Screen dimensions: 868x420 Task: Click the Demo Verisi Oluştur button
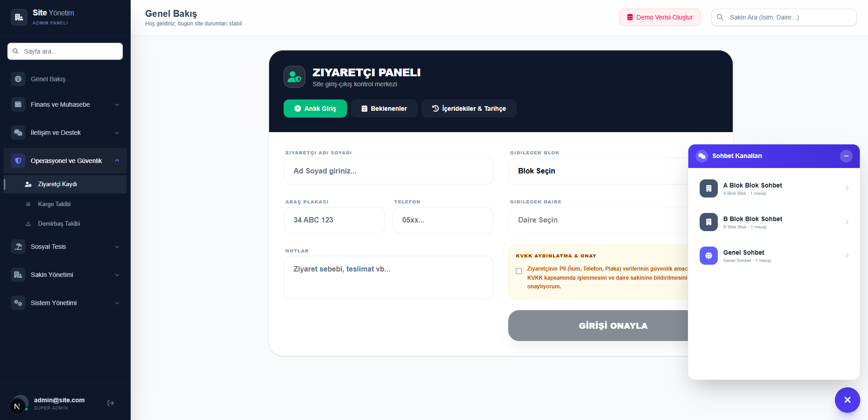click(x=660, y=17)
